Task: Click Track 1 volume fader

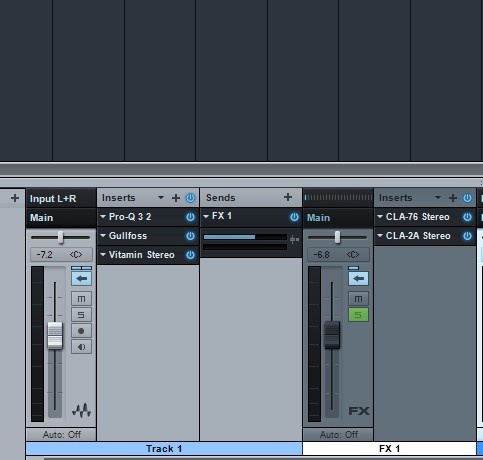Action: click(x=55, y=335)
